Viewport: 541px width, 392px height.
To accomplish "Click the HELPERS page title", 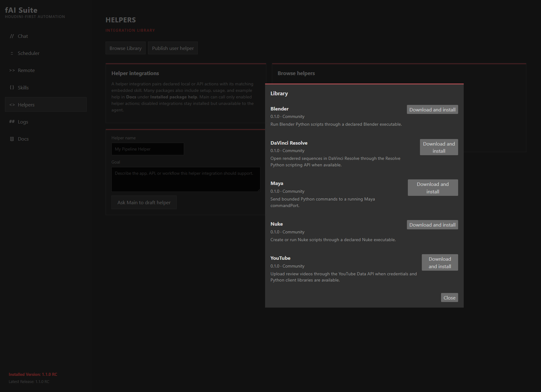I will pyautogui.click(x=121, y=20).
